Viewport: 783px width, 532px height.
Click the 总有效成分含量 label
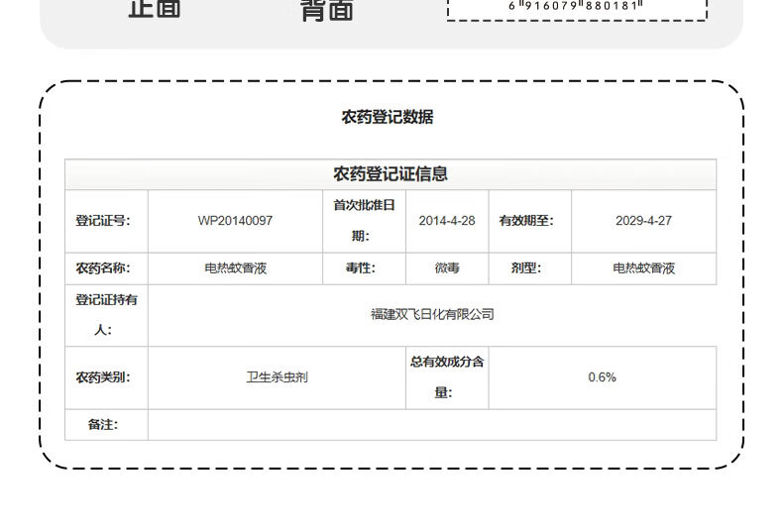[447, 377]
